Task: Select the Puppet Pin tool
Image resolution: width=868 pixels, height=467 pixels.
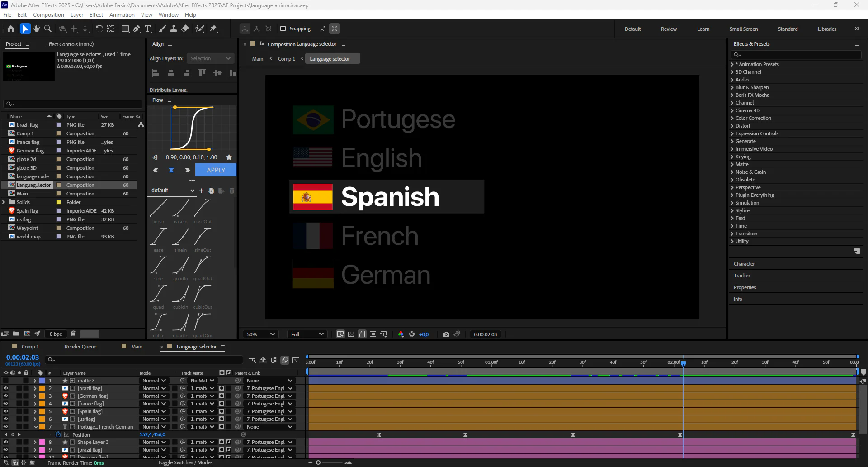Action: coord(213,29)
